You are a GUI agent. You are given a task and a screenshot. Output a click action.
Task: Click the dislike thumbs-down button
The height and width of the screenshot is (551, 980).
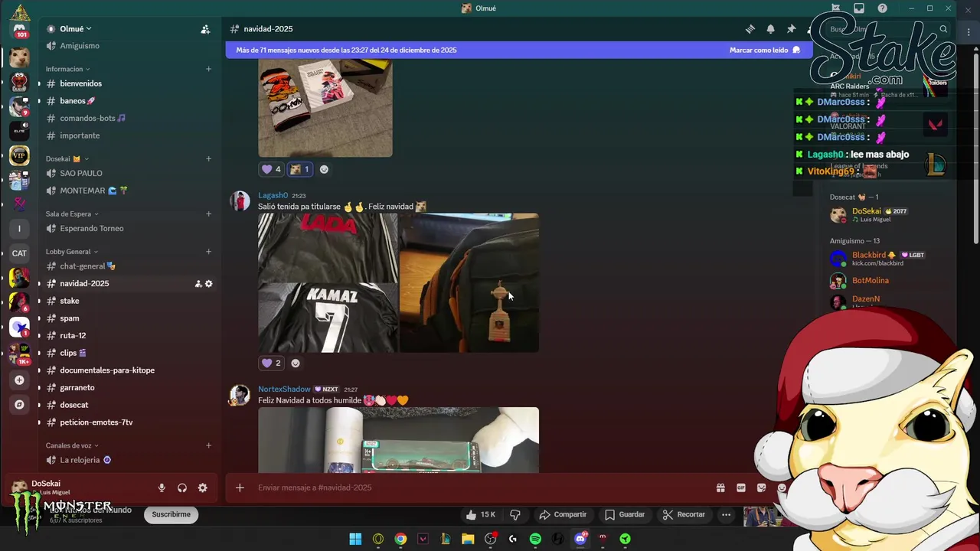coord(515,514)
